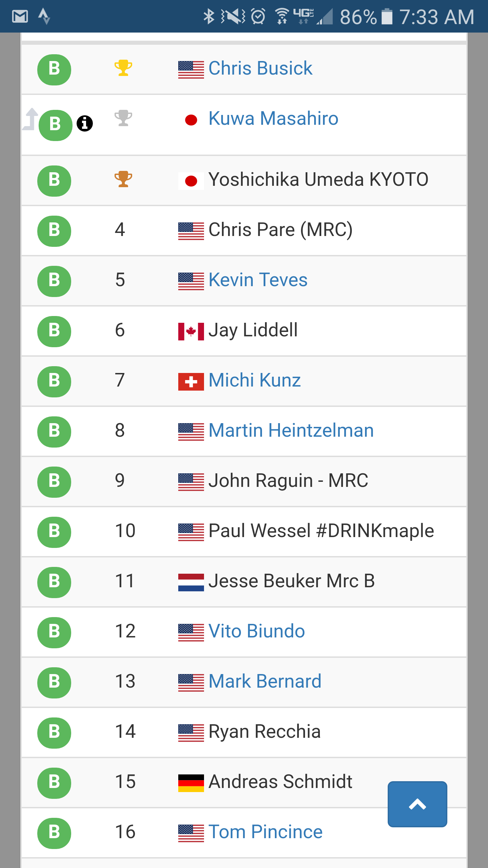Tap the green B badge for Chris Busick

click(x=54, y=70)
